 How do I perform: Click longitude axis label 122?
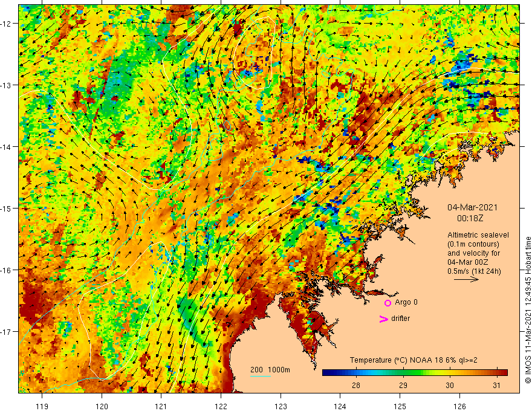(221, 406)
